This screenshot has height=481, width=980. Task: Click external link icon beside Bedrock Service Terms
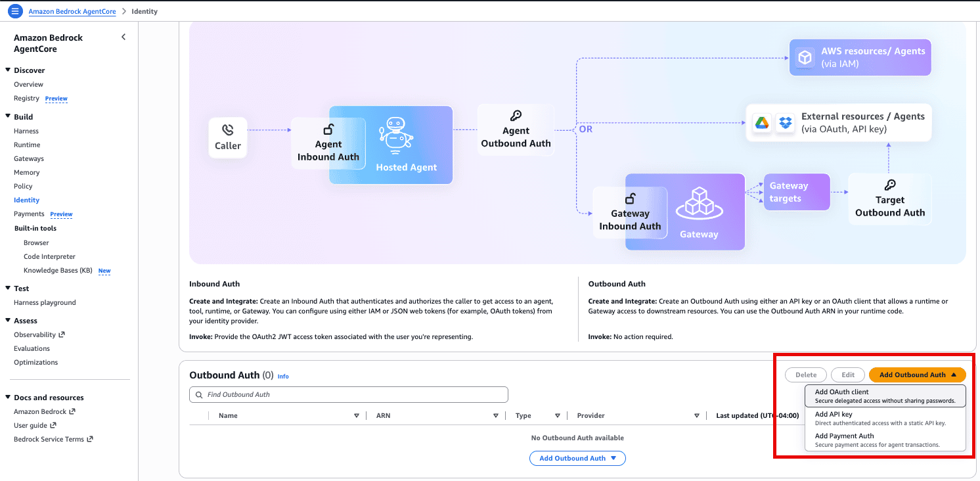(90, 439)
